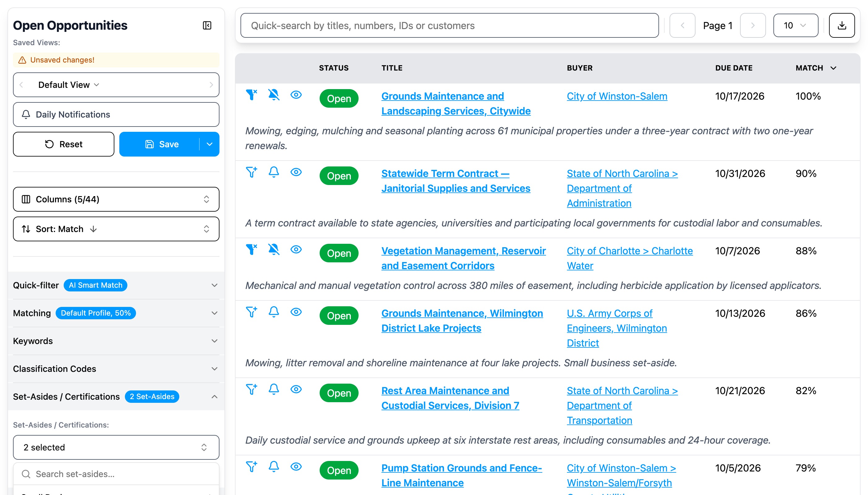Screen dimensions: 868x495
Task: Crossed bell icon on Vegetation Management row
Action: click(274, 250)
